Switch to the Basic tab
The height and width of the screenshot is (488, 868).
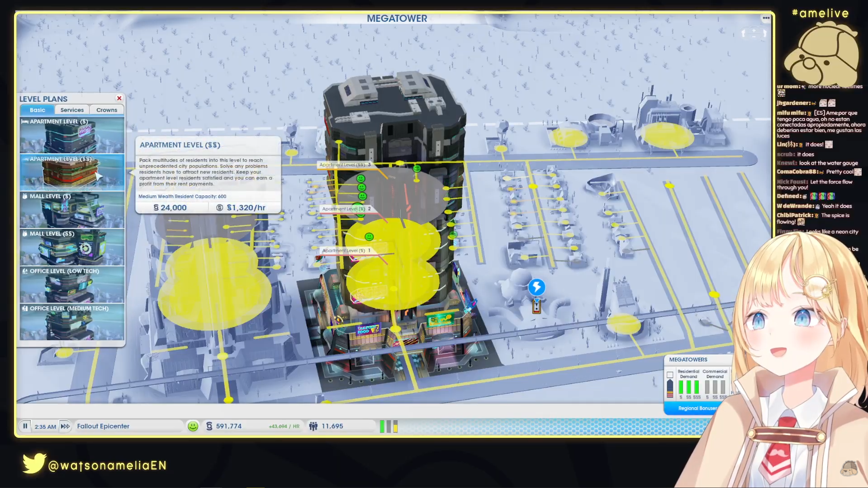(x=38, y=110)
